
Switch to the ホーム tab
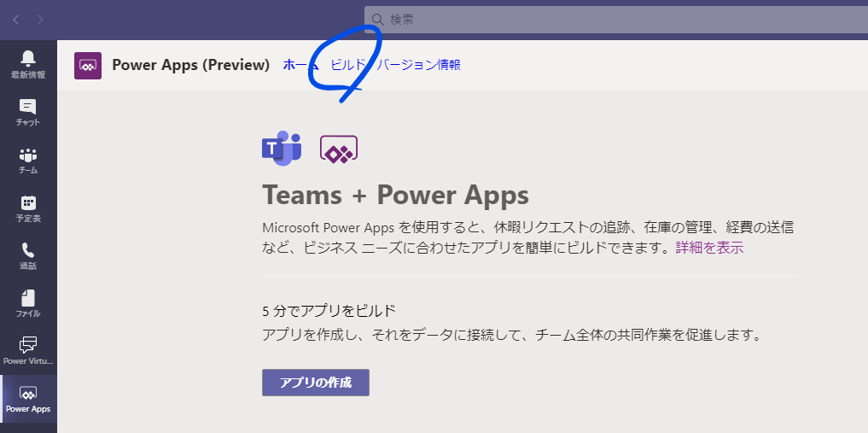300,65
